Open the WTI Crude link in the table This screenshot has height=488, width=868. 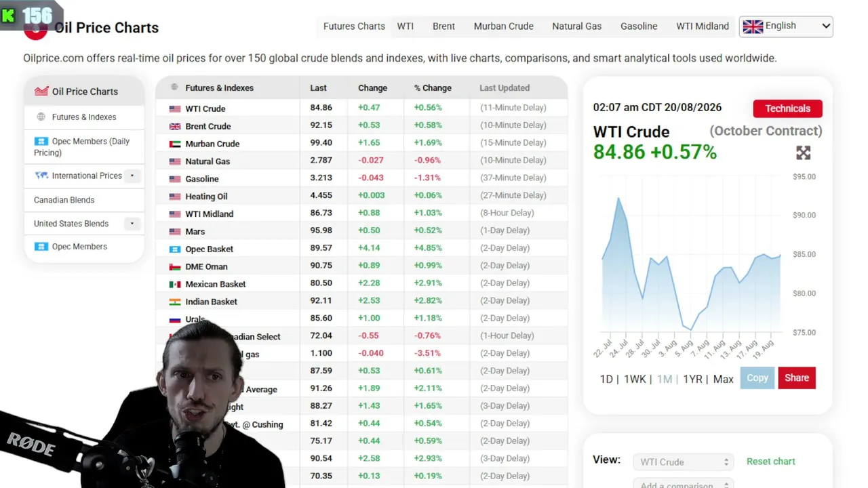point(205,108)
